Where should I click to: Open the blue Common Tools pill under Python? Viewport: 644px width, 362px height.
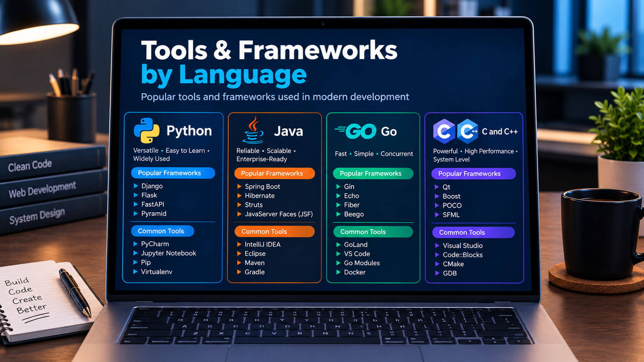point(163,231)
